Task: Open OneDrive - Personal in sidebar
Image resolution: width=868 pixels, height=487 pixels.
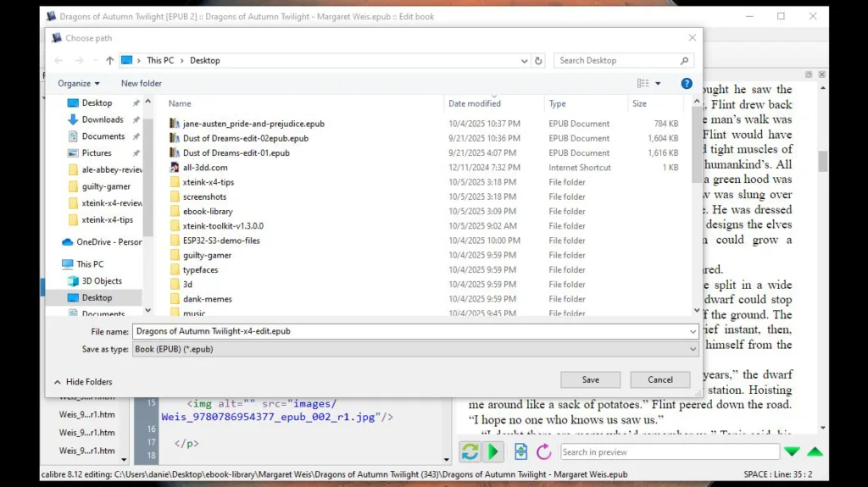Action: 108,242
